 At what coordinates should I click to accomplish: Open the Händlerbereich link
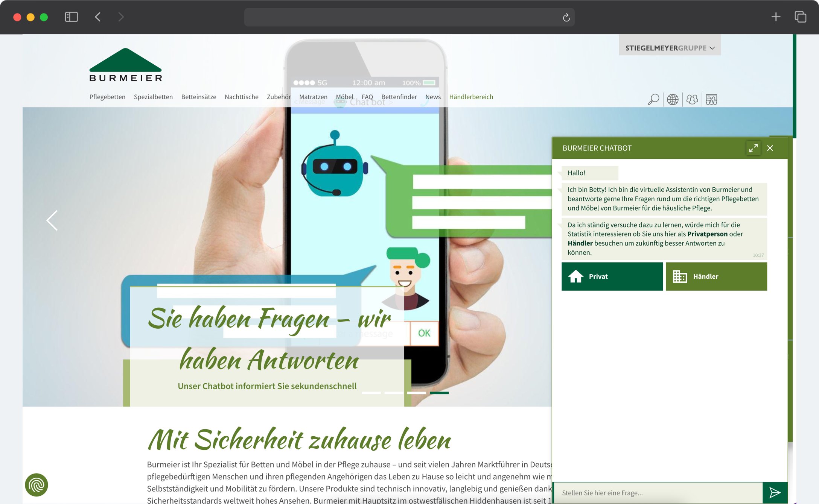471,97
